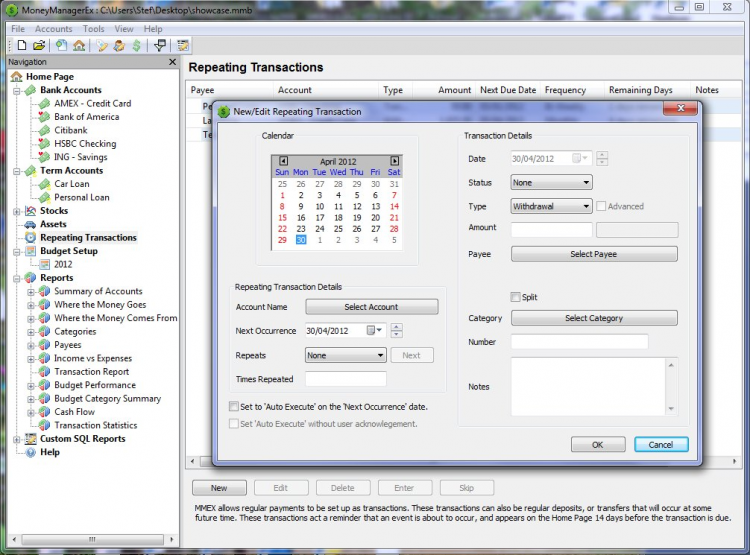Click HSBC Checking account icon
The image size is (750, 555).
pyautogui.click(x=44, y=144)
